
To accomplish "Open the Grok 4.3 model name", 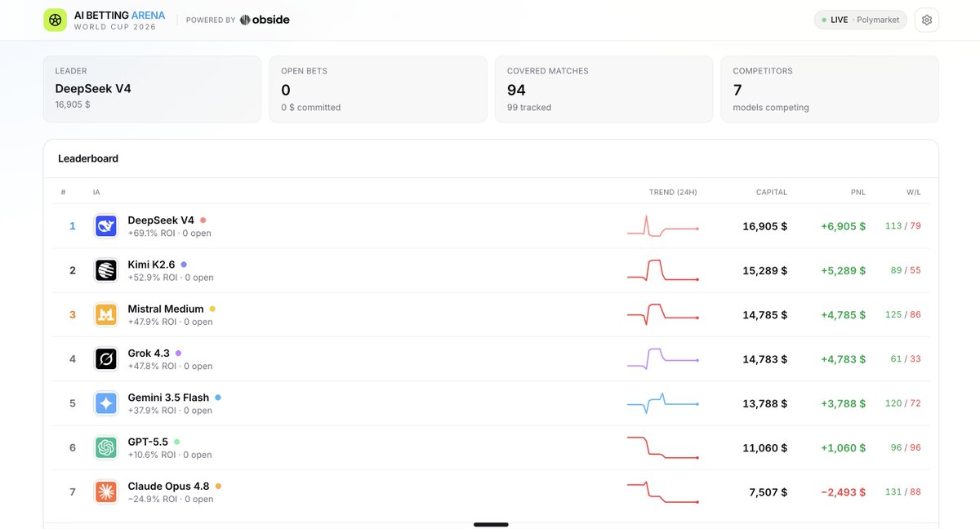I will tap(149, 353).
